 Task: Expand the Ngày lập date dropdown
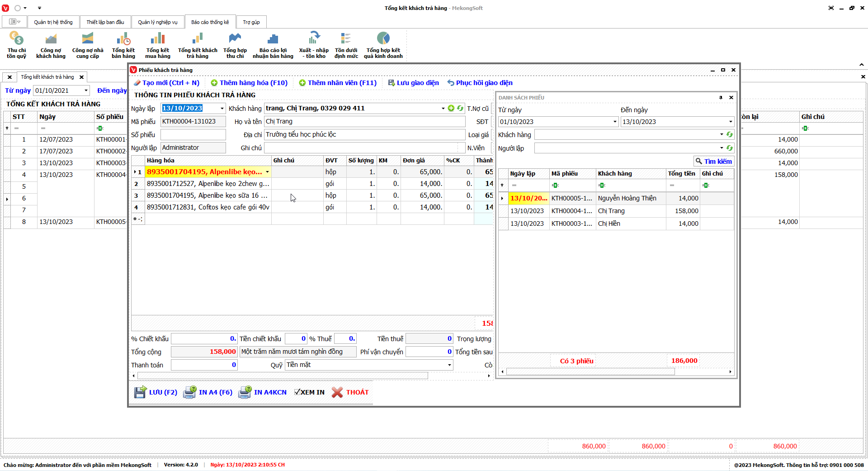(222, 109)
